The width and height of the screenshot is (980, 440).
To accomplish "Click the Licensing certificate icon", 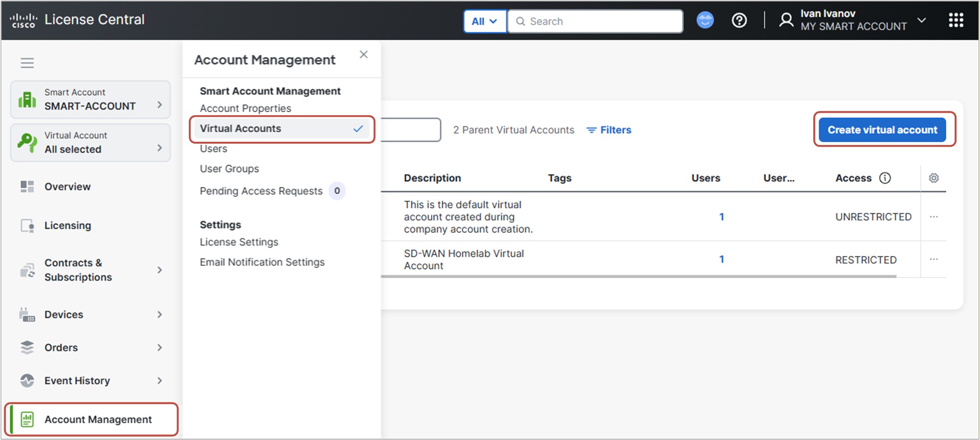I will [x=27, y=226].
